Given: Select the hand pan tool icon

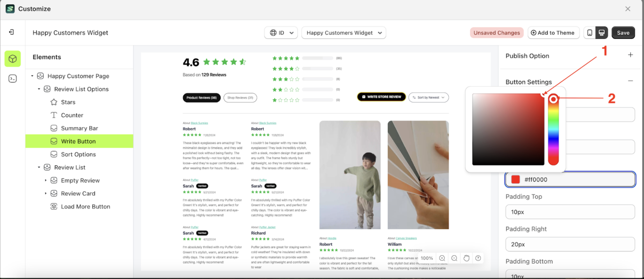Looking at the screenshot, I should point(466,258).
